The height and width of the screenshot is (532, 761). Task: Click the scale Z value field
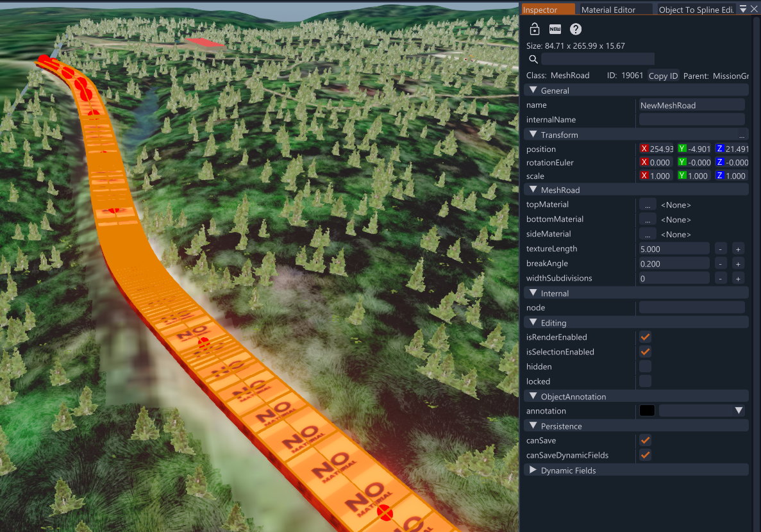[737, 176]
